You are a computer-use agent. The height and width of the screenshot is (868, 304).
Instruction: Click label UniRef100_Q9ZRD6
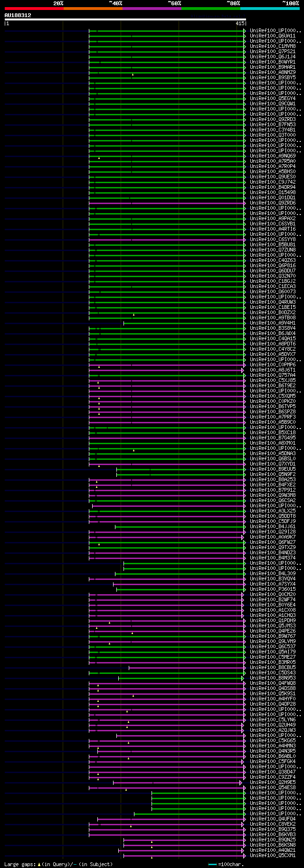273,203
